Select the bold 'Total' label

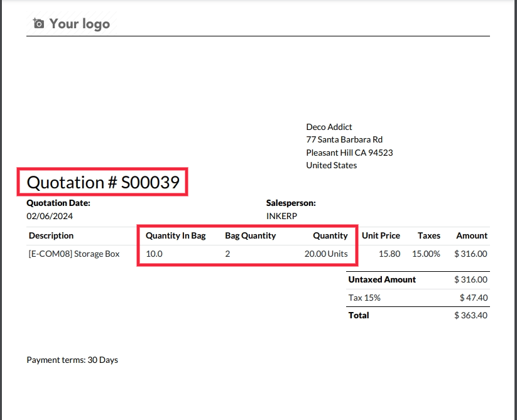click(x=359, y=316)
